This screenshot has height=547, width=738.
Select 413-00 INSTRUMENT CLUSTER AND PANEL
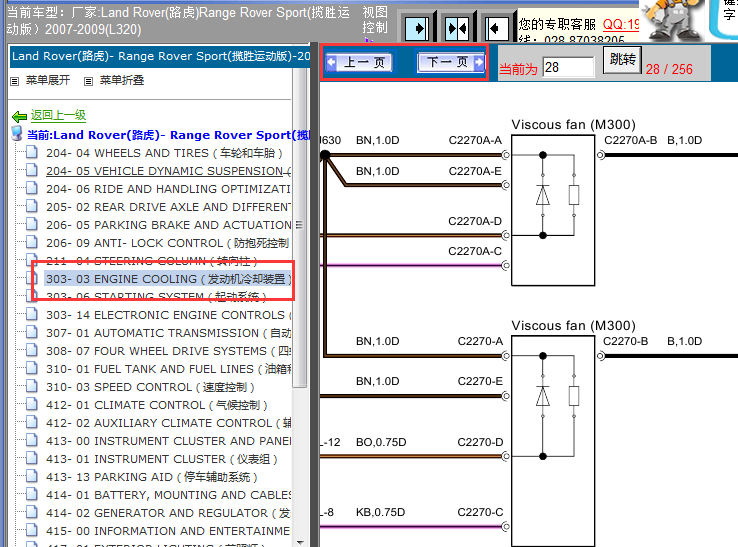pyautogui.click(x=168, y=441)
